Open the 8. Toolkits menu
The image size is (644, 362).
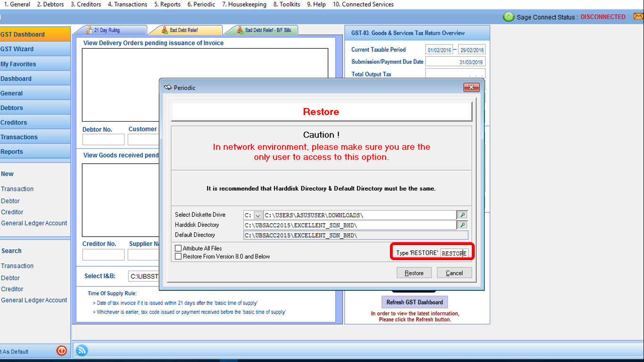point(287,4)
